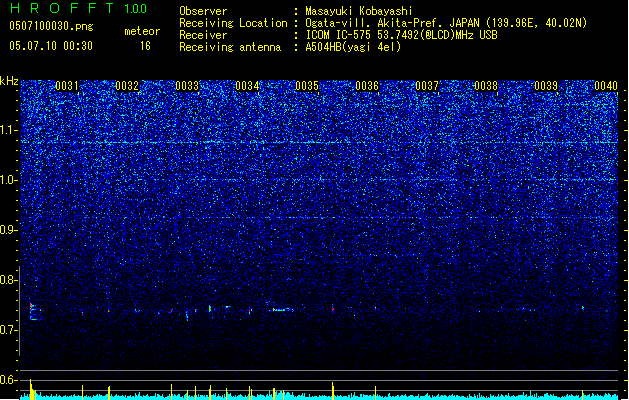Click observer name Masayuki Kobayashi
Image resolution: width=629 pixels, height=400 pixels.
click(359, 11)
